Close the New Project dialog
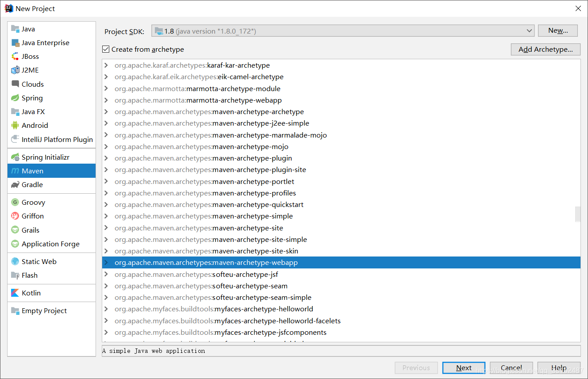588x379 pixels. click(578, 8)
